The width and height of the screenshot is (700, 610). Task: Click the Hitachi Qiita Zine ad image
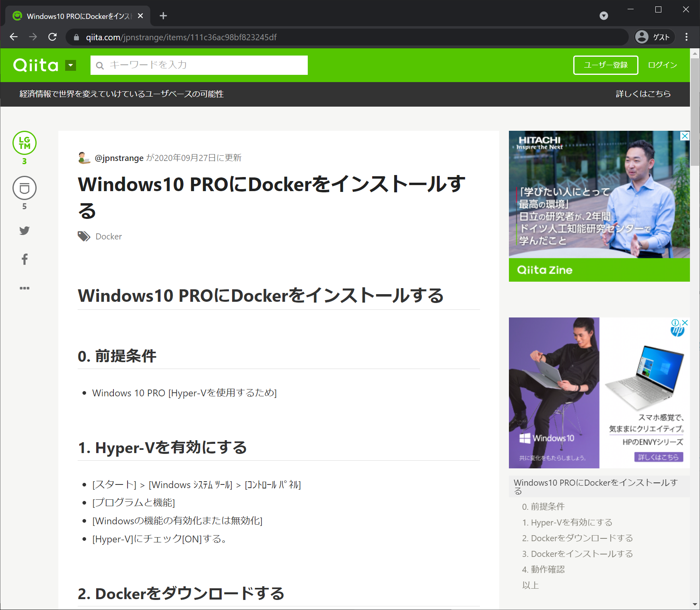click(599, 206)
